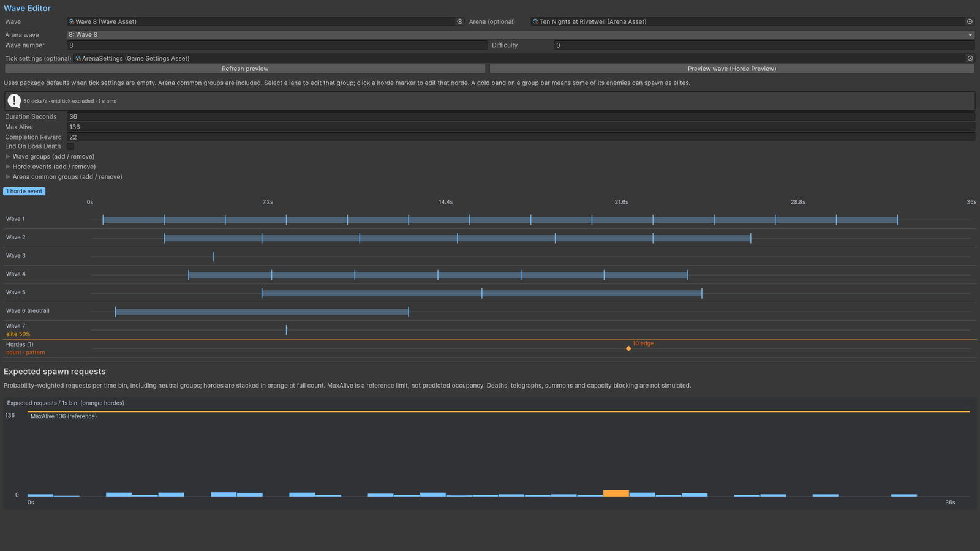Click the Difficulty input field

pyautogui.click(x=764, y=45)
